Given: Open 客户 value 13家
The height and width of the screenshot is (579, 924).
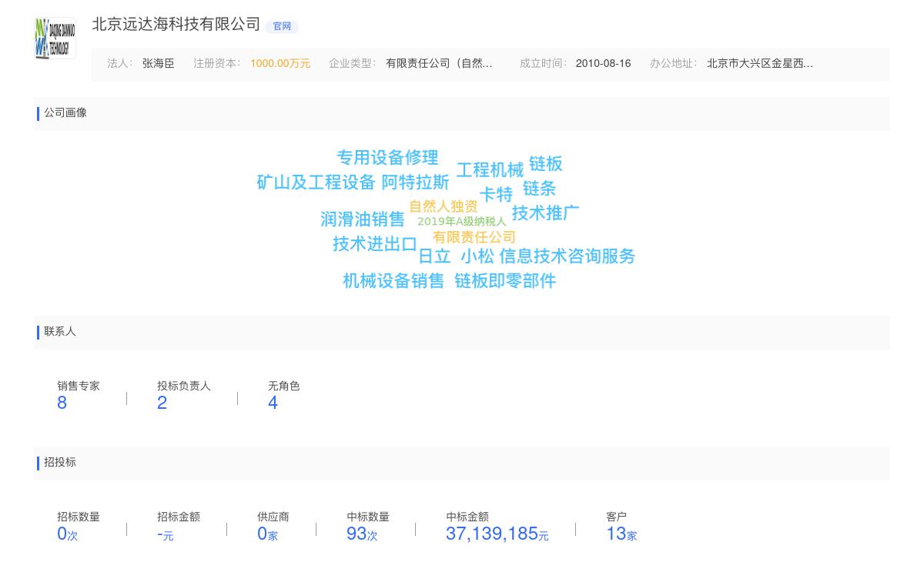Looking at the screenshot, I should (621, 534).
